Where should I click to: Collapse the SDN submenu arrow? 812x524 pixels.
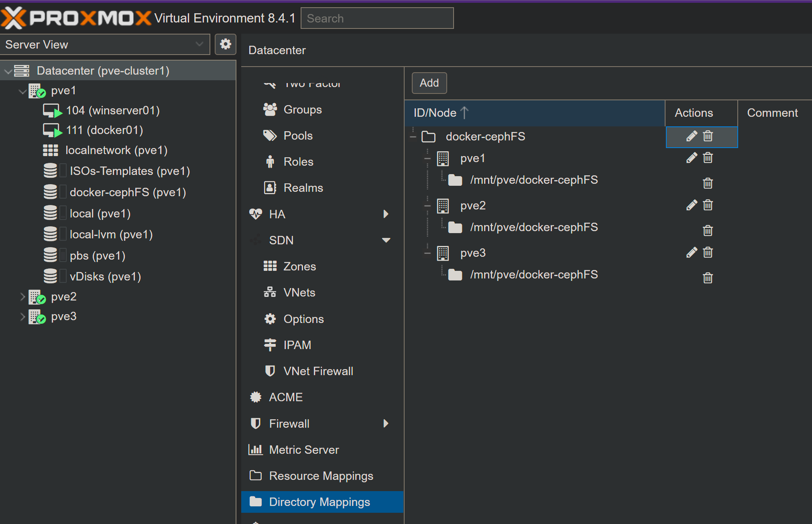(x=386, y=240)
